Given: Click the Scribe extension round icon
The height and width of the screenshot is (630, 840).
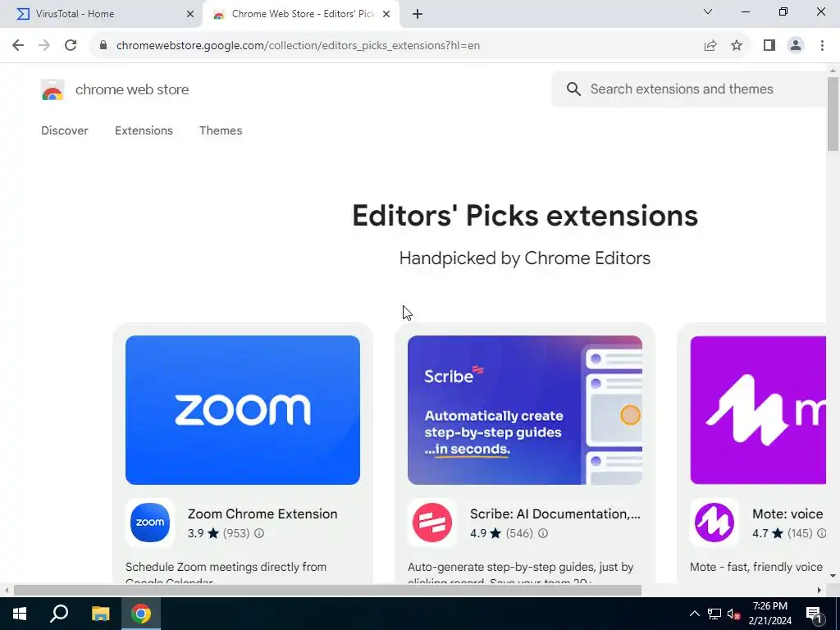Looking at the screenshot, I should point(432,523).
